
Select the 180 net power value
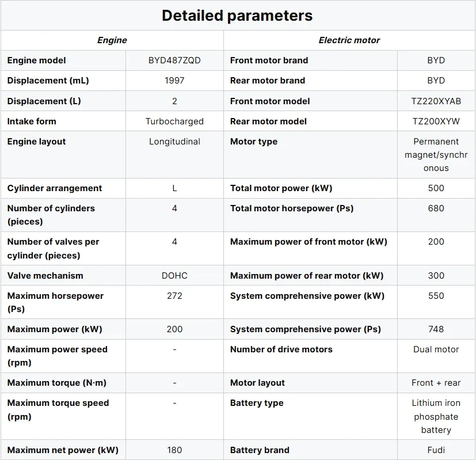(174, 450)
